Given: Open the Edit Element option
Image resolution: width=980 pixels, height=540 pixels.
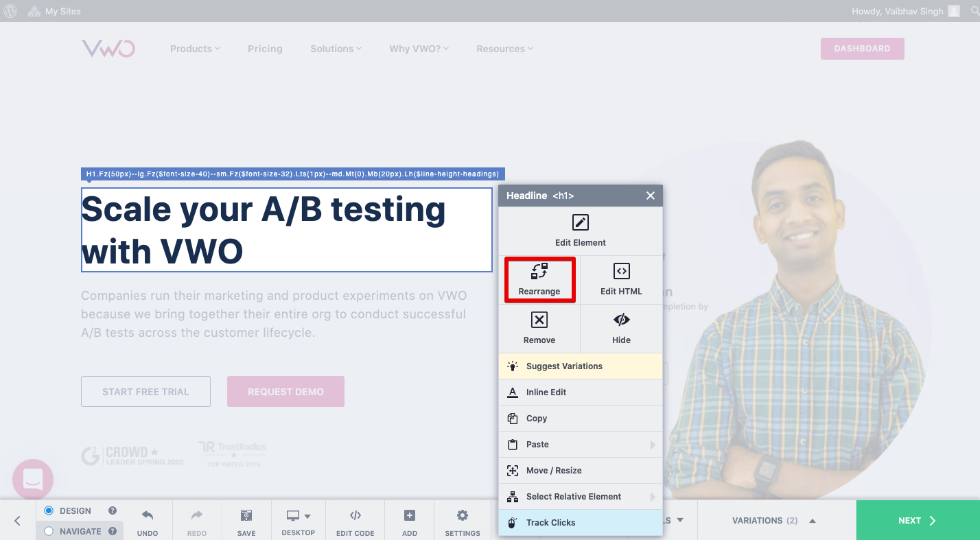Looking at the screenshot, I should 580,231.
